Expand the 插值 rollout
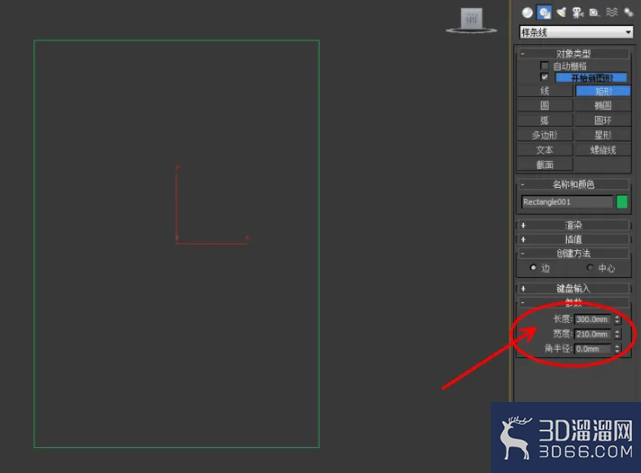 pyautogui.click(x=573, y=239)
